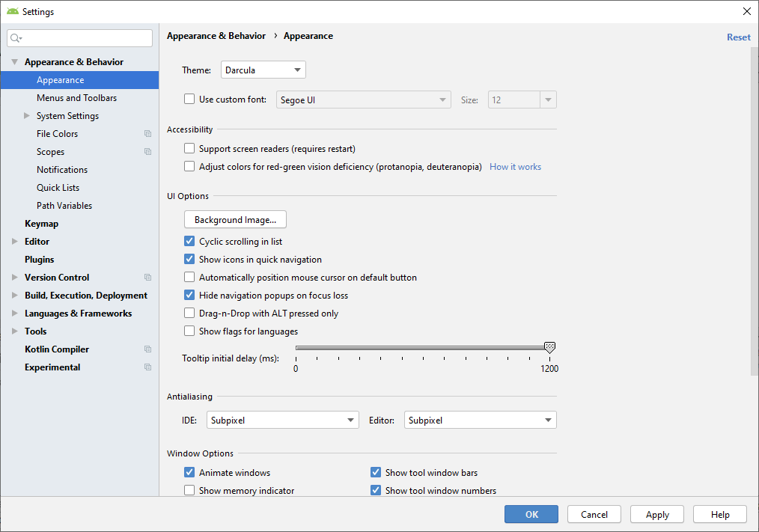Uncheck Animate windows option
This screenshot has width=759, height=532.
pos(189,472)
